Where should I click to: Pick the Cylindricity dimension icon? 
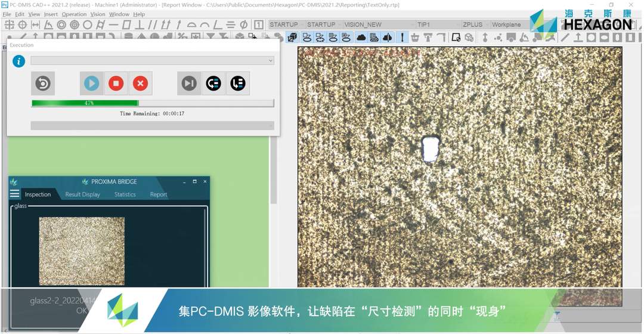coord(100,24)
